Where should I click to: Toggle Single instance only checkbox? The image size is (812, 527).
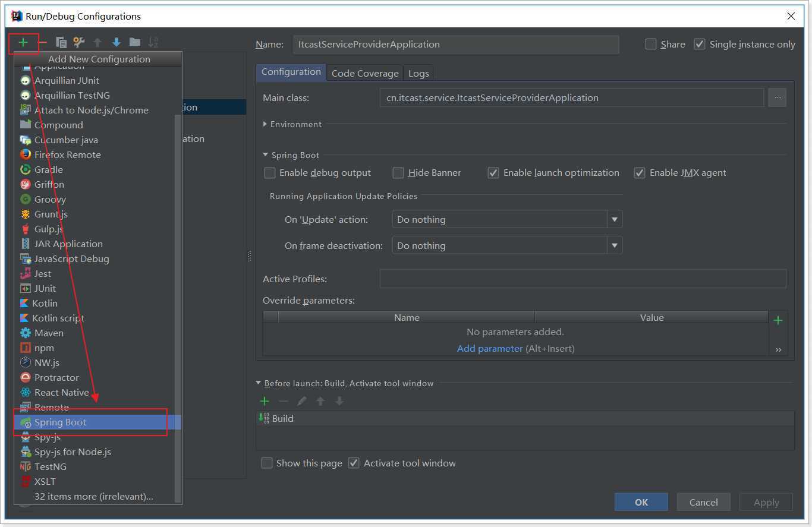tap(700, 44)
